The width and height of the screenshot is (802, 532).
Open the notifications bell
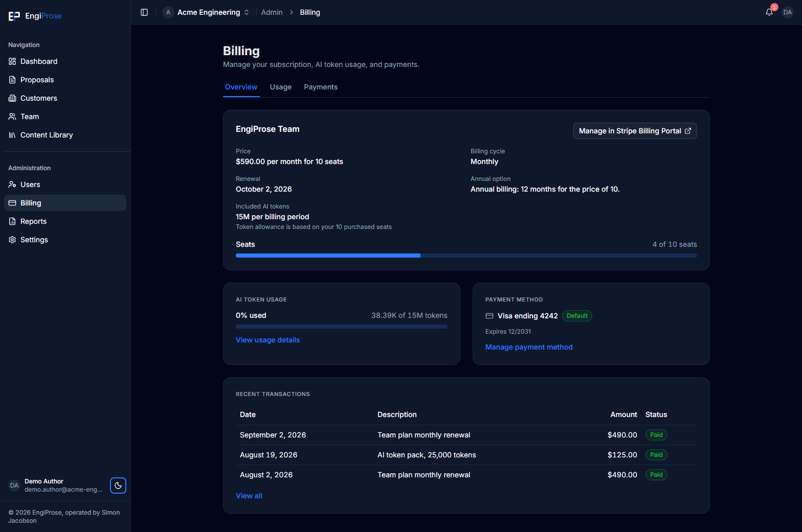pos(769,12)
